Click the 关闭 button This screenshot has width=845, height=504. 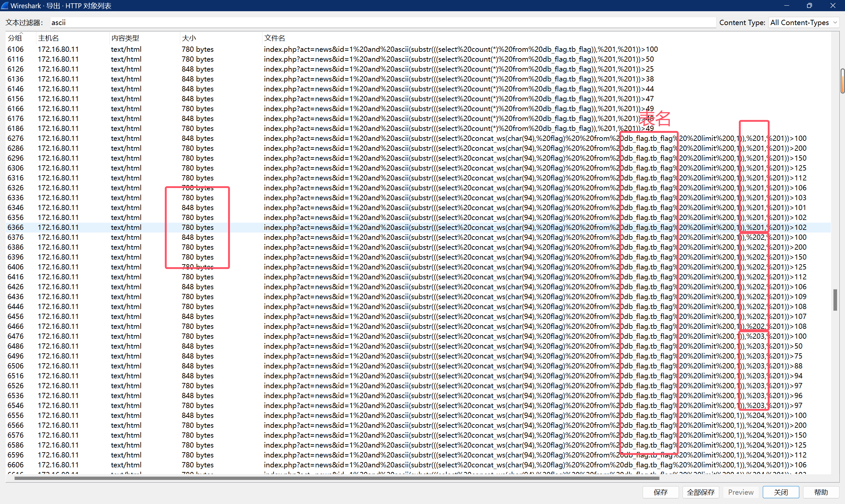(x=781, y=492)
